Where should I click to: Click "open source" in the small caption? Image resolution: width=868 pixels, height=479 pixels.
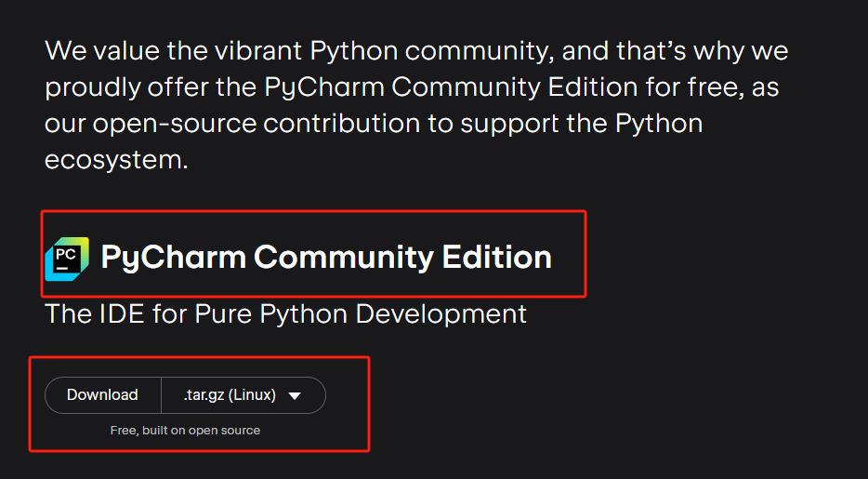(228, 431)
